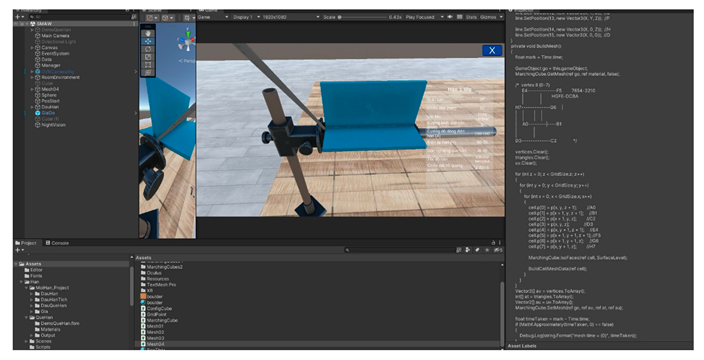Toggle mute audio in Game view
Screen dimensions: 704x360
click(450, 17)
